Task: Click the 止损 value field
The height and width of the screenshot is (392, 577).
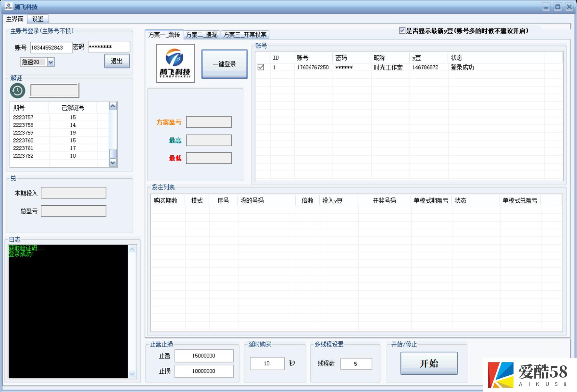Action: [204, 371]
